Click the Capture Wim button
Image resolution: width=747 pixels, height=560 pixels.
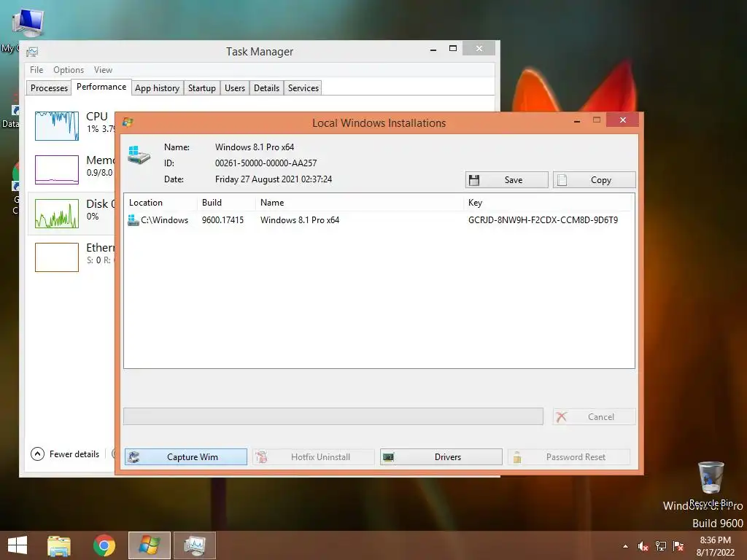(x=186, y=456)
